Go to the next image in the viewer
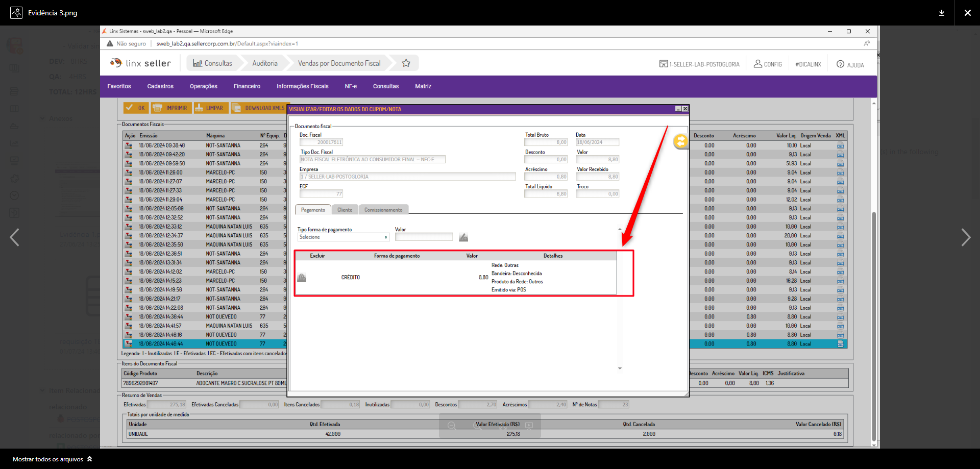The height and width of the screenshot is (469, 980). click(x=966, y=237)
